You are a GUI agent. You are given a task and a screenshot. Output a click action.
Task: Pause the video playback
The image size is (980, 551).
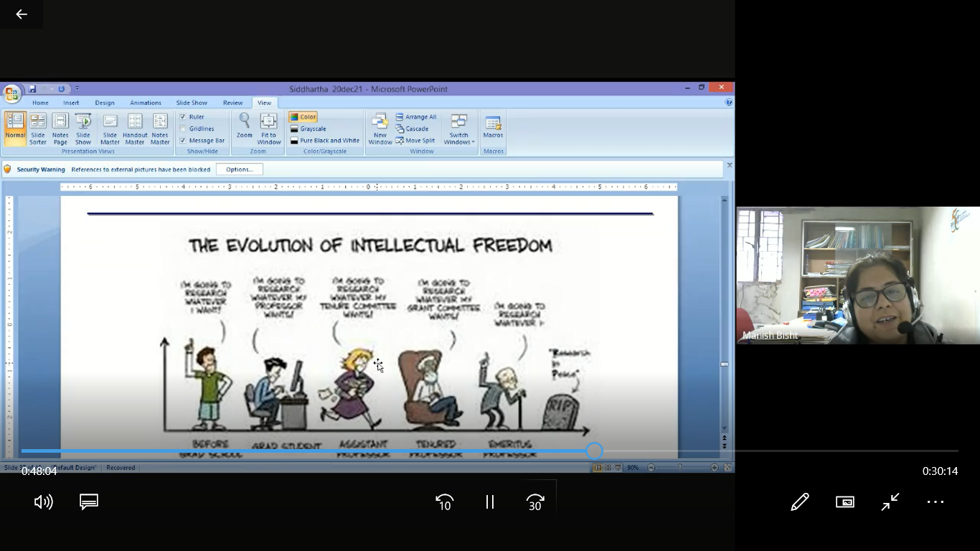coord(490,502)
